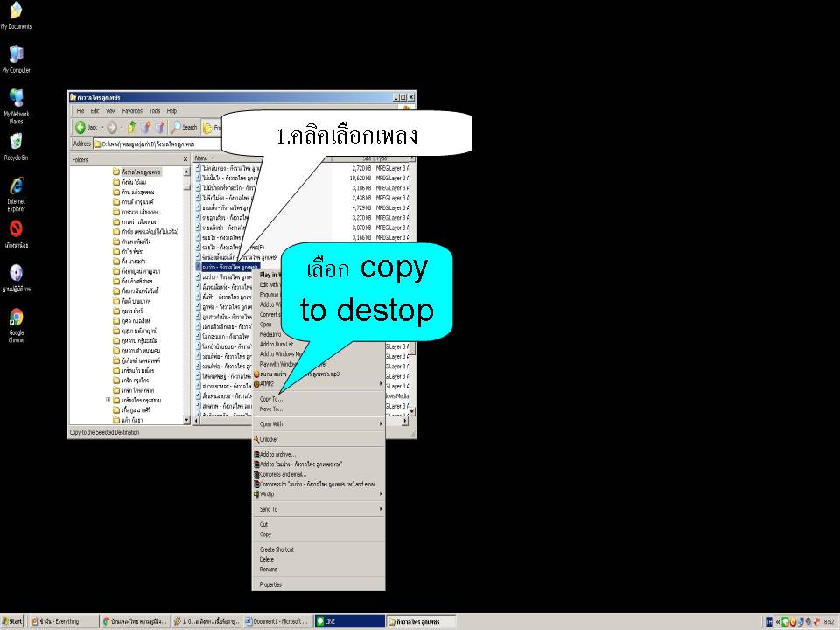The width and height of the screenshot is (840, 630).
Task: Choose MediaInfo in context menu
Action: pyautogui.click(x=270, y=334)
